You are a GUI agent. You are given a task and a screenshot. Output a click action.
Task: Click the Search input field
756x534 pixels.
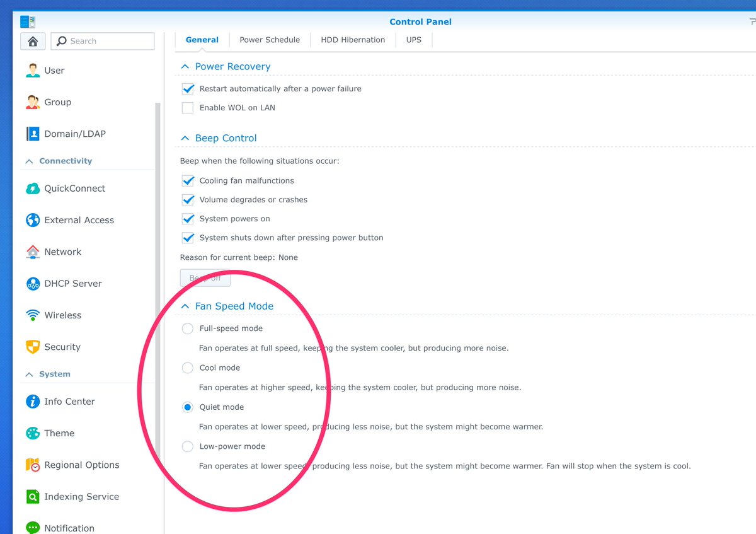(103, 41)
